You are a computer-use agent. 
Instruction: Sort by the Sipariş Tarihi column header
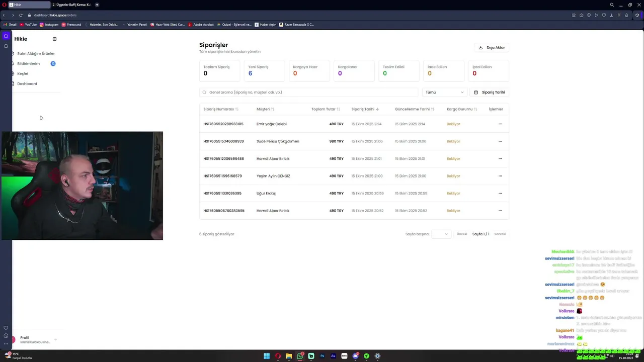(x=365, y=109)
